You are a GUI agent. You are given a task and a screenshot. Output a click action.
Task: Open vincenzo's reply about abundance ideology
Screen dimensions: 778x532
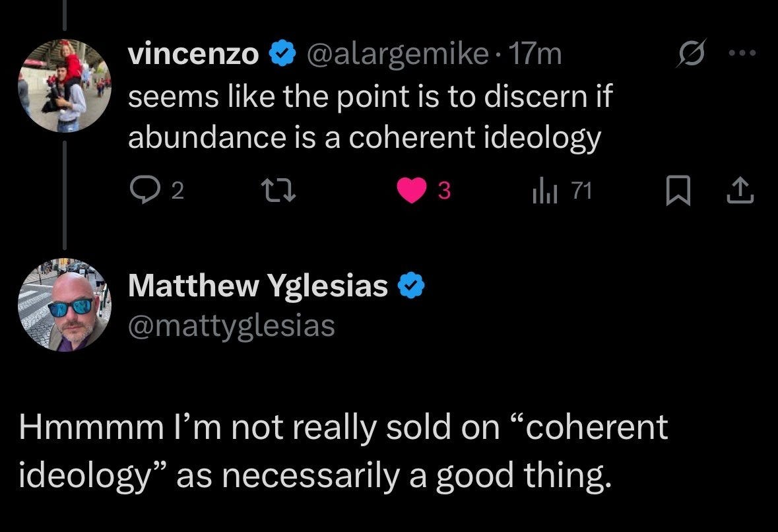pyautogui.click(x=370, y=117)
